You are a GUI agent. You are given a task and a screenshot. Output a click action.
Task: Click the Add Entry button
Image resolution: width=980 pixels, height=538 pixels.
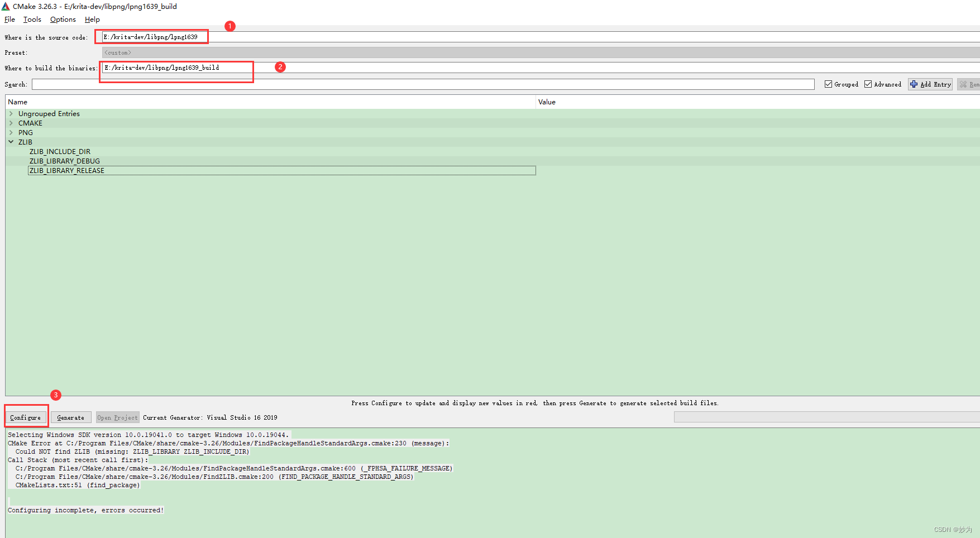click(930, 84)
